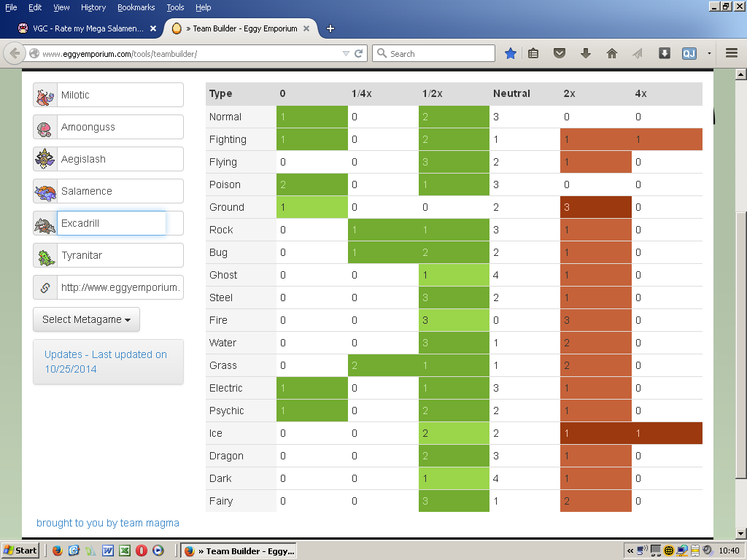Click the Amoonguss name input field
Screen dimensions: 747x560
(120, 127)
